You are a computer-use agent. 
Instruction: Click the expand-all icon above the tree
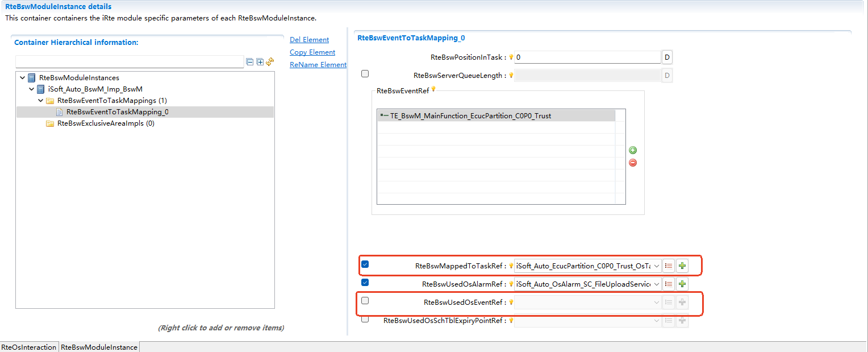tap(260, 61)
